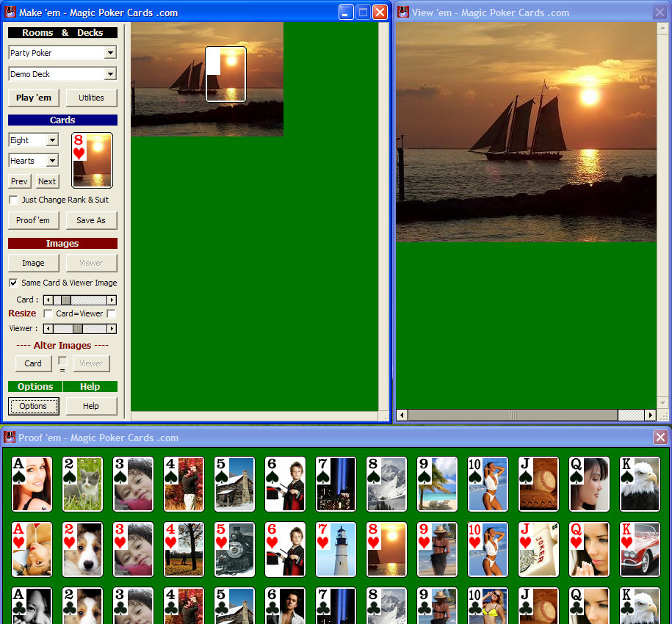Toggle the equals checkbox under Alter Images

[x=62, y=360]
